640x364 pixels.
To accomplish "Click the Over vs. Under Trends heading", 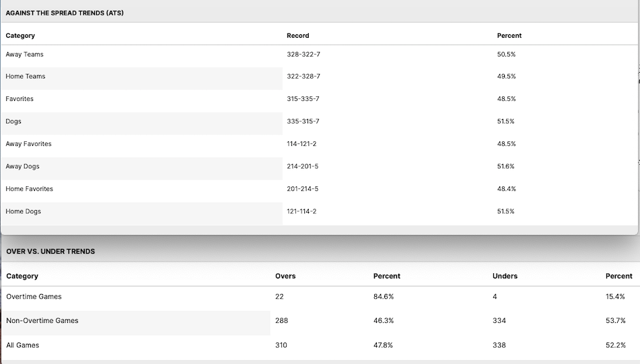I will [x=50, y=251].
